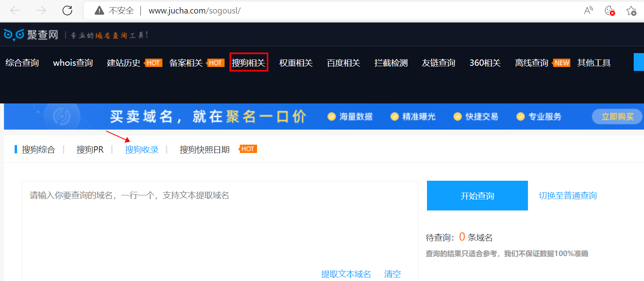The image size is (644, 281).
Task: Click NEW badge beside 离线查询
Action: pyautogui.click(x=561, y=63)
